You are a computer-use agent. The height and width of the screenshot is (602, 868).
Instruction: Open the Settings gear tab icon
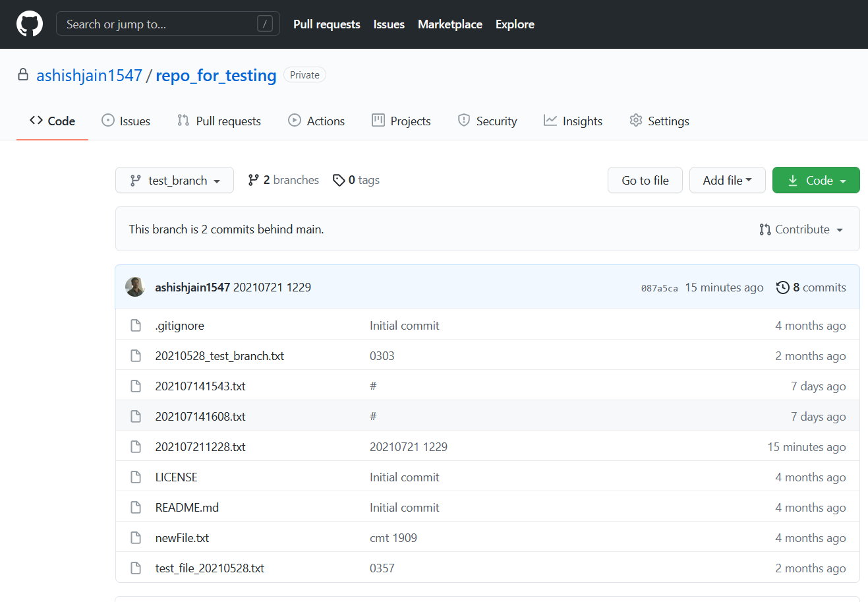[635, 120]
